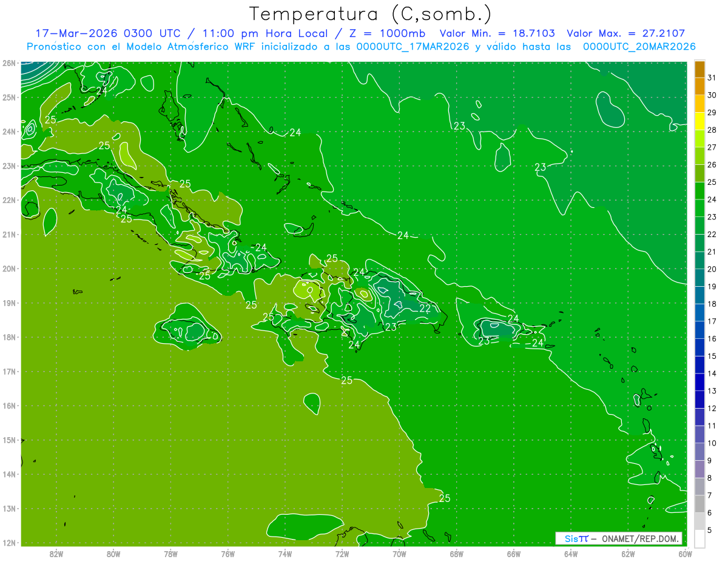Click the 21N latitude axis label
The image size is (728, 562).
pos(8,234)
